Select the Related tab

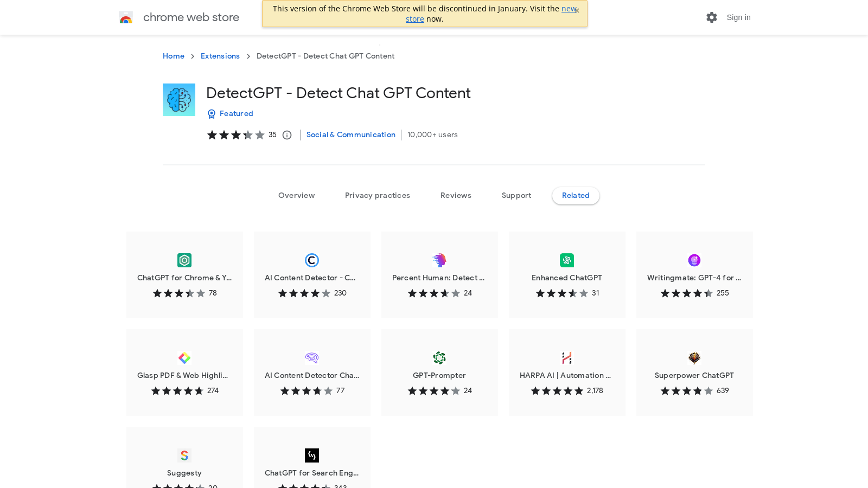(x=576, y=196)
